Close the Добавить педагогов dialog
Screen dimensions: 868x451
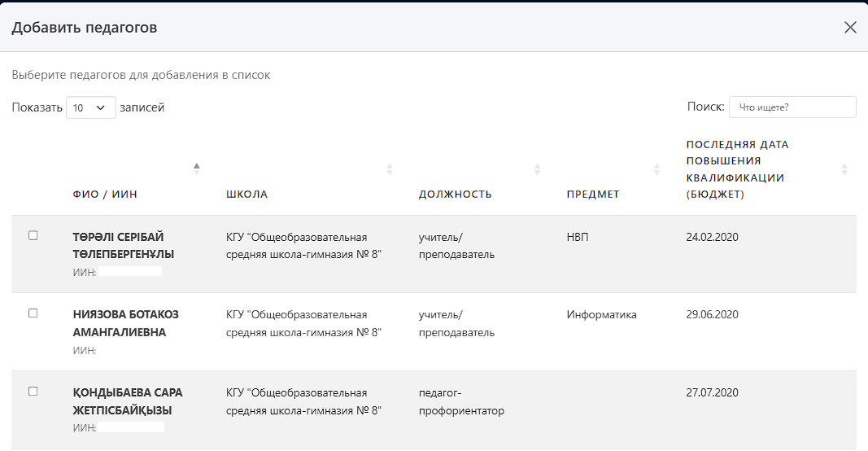coord(850,28)
